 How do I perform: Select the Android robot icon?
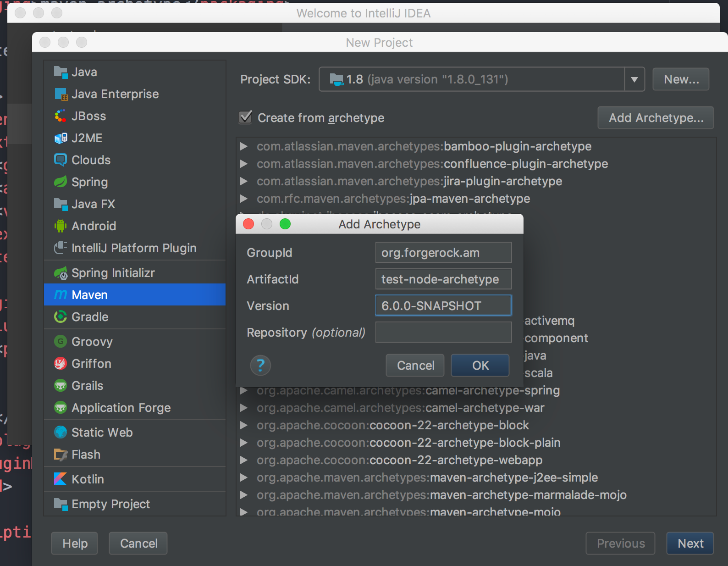pos(61,226)
